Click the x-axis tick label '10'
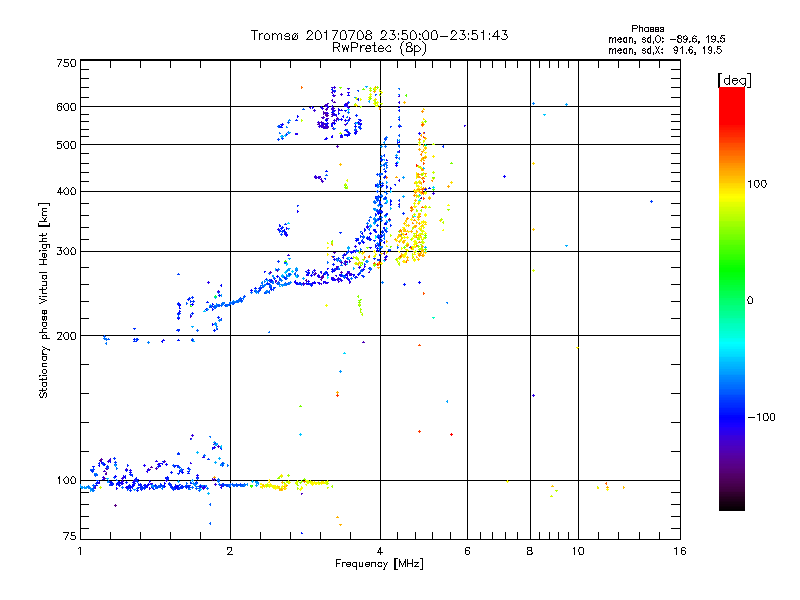This screenshot has height=600, width=800. click(578, 551)
